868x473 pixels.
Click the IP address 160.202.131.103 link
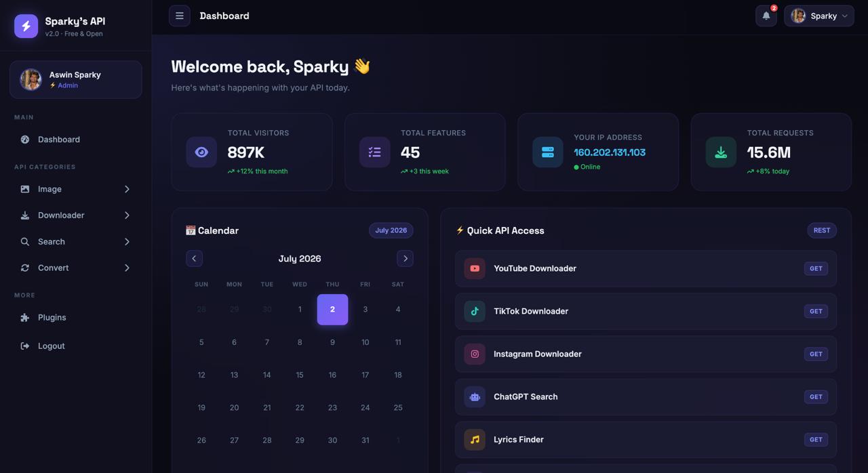tap(610, 152)
